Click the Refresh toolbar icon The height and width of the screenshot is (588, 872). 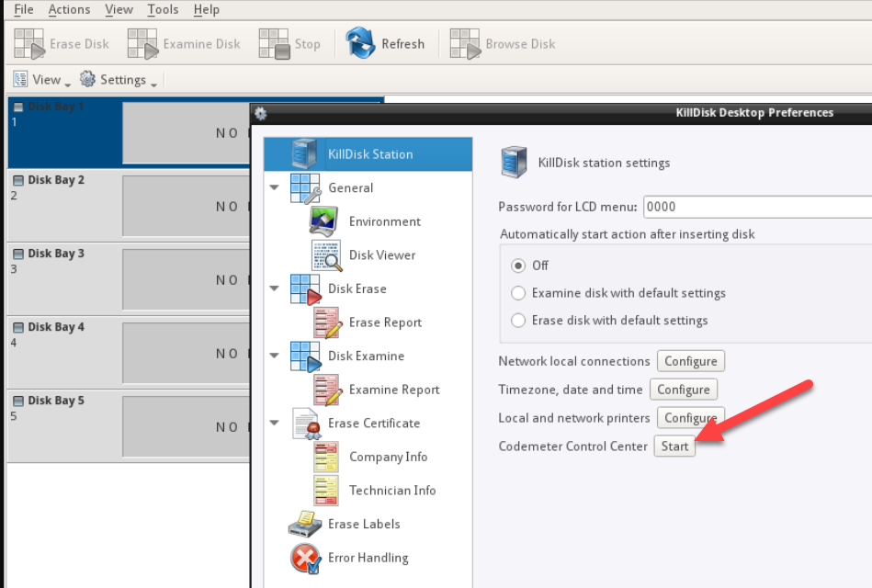[x=360, y=43]
